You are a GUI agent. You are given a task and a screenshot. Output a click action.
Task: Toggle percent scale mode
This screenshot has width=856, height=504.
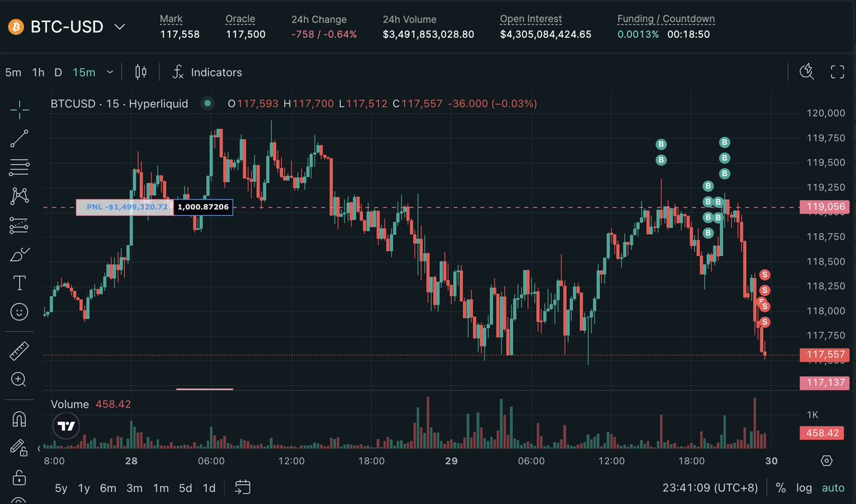tap(780, 488)
